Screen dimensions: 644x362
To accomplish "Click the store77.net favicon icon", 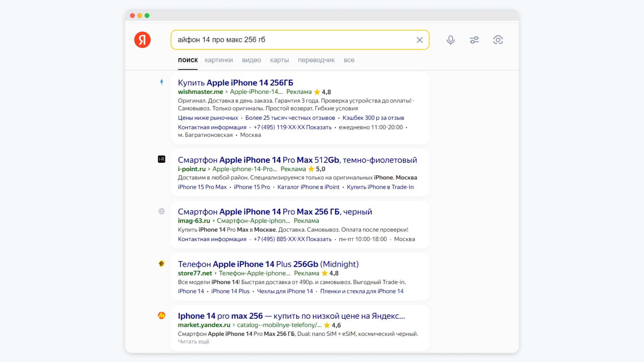I will pos(162,264).
